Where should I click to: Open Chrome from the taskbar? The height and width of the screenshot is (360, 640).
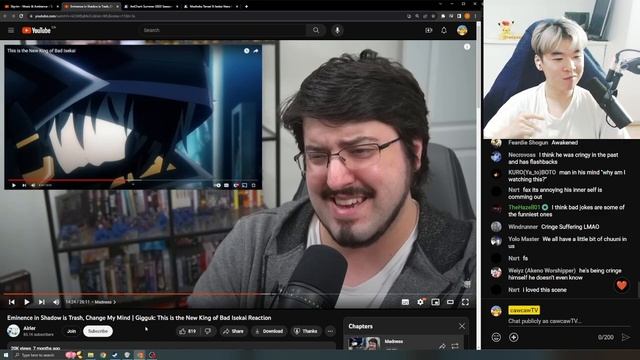[103, 355]
